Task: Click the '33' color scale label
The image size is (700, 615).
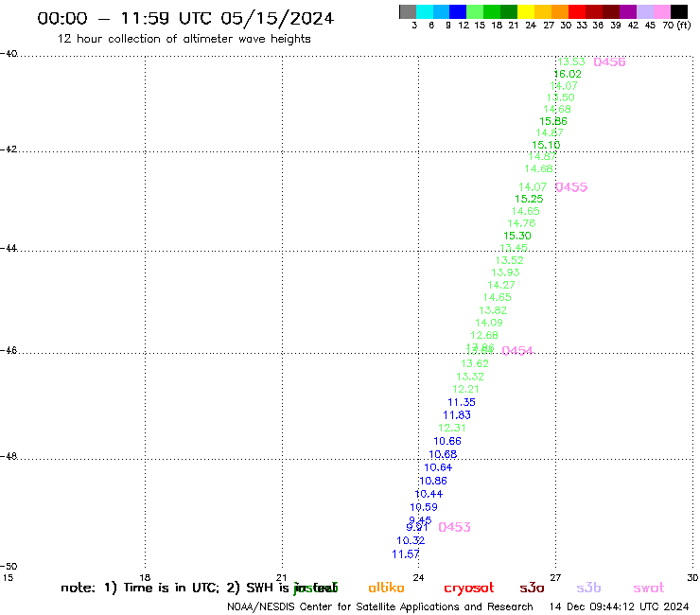Action: pyautogui.click(x=582, y=26)
